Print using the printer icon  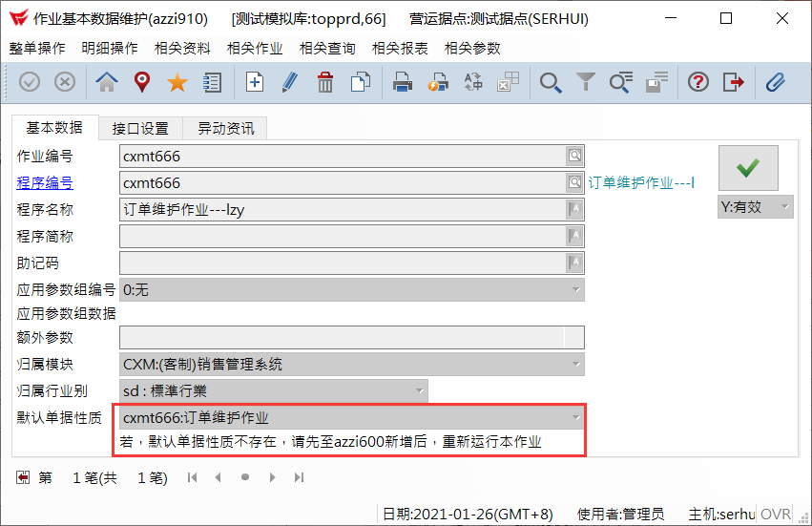coord(403,82)
